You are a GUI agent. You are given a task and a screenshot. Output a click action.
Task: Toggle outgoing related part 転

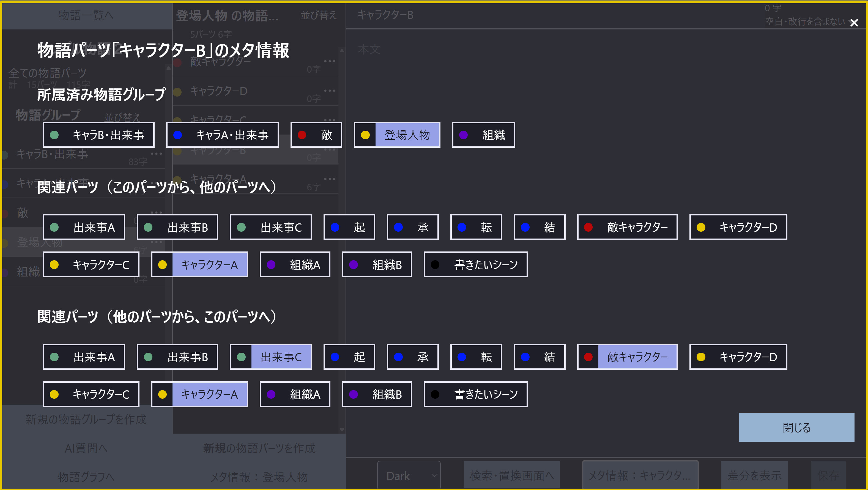click(476, 227)
